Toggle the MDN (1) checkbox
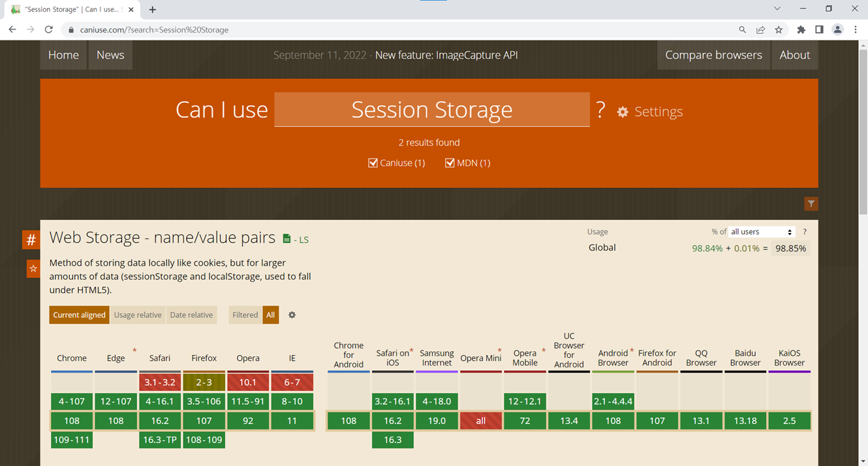The image size is (868, 466). click(450, 163)
